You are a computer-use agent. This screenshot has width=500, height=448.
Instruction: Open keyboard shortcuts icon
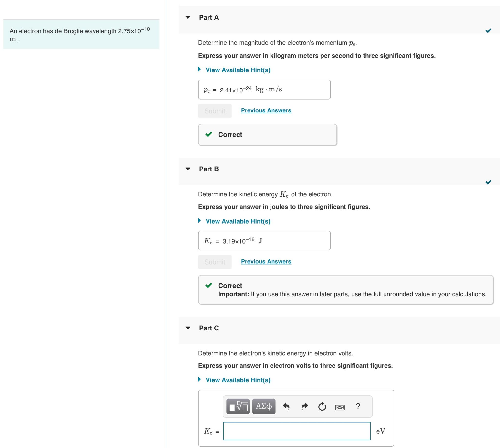coord(340,408)
